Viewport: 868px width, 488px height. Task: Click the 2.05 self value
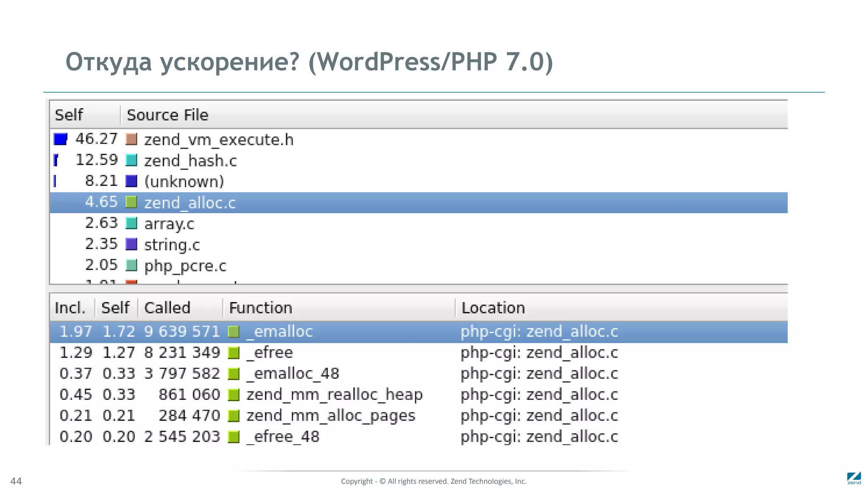click(x=102, y=265)
